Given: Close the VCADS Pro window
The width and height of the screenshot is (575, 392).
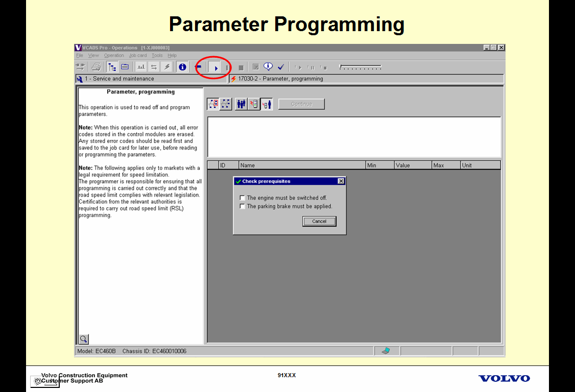Looking at the screenshot, I should coord(501,47).
